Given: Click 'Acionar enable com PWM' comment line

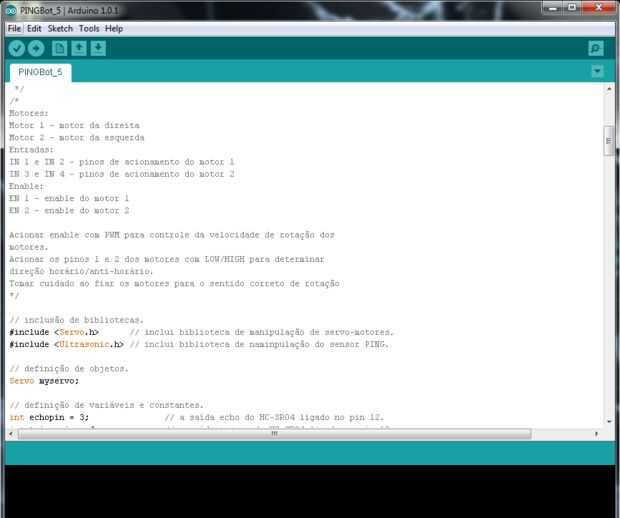Looking at the screenshot, I should tap(172, 235).
